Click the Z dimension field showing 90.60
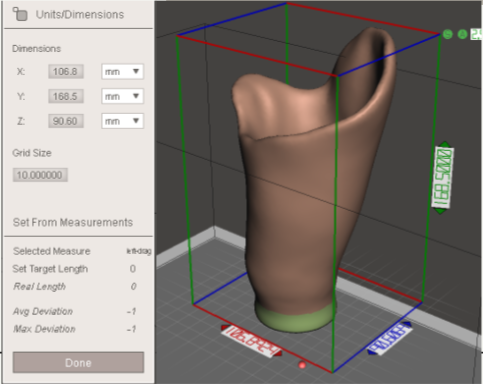This screenshot has height=384, width=483. point(66,121)
